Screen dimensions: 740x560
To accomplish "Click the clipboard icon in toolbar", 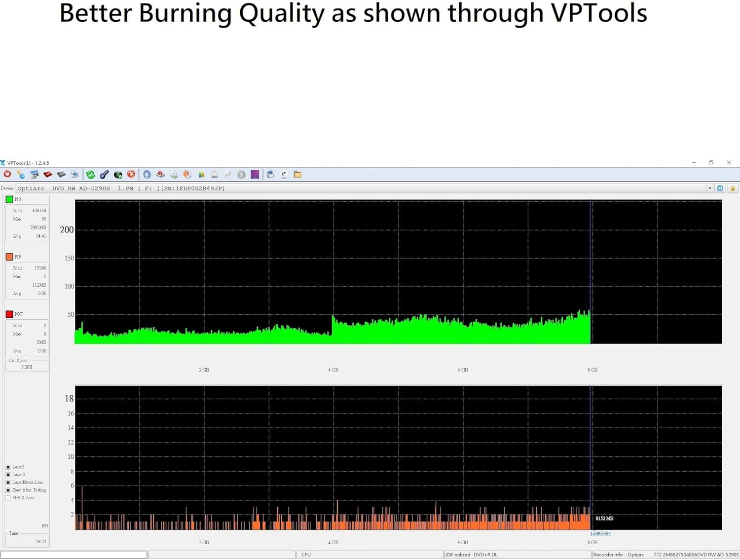I will (270, 174).
